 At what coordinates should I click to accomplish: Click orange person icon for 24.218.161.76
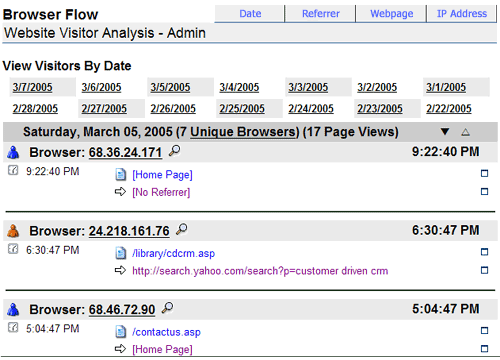(x=13, y=231)
